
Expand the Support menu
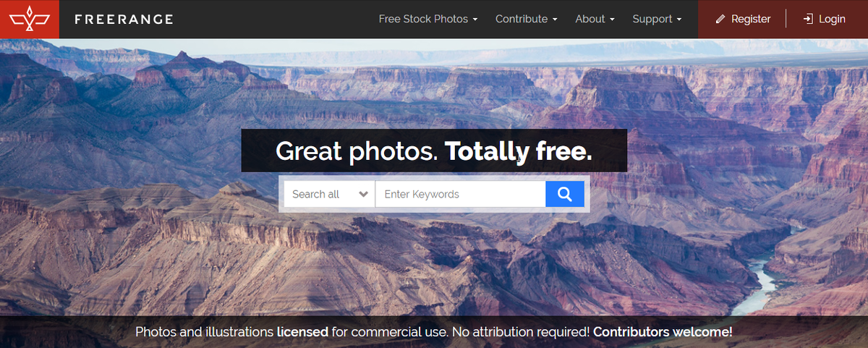pos(657,20)
